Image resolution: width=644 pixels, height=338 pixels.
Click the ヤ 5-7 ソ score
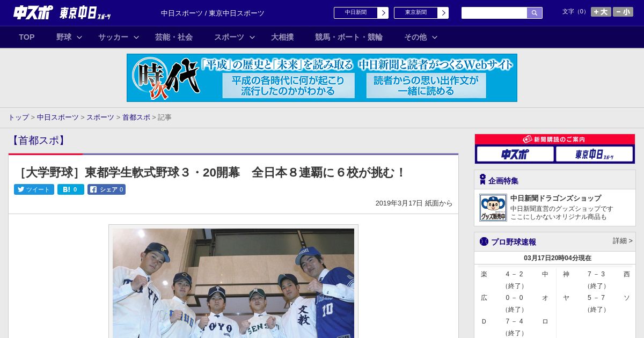(596, 298)
